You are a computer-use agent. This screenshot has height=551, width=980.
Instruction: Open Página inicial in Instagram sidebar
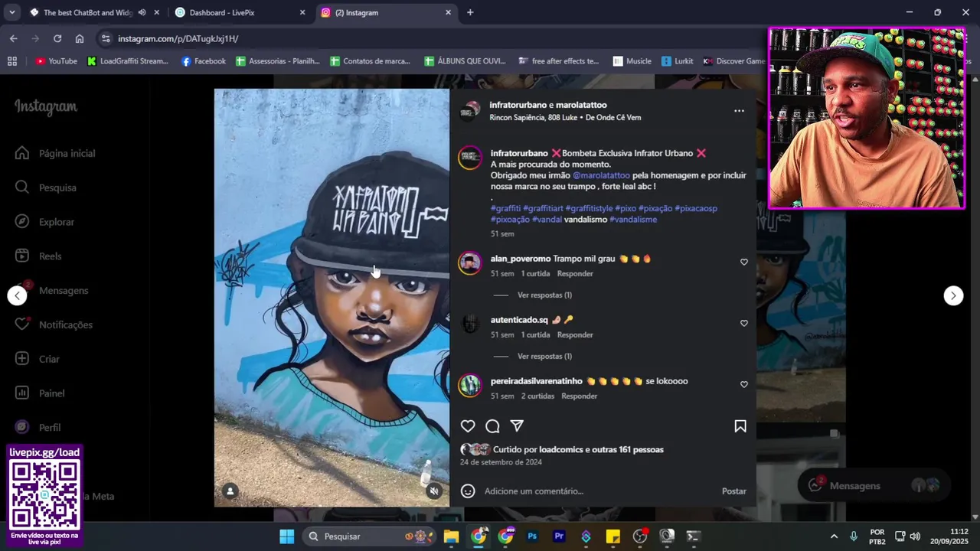(55, 153)
